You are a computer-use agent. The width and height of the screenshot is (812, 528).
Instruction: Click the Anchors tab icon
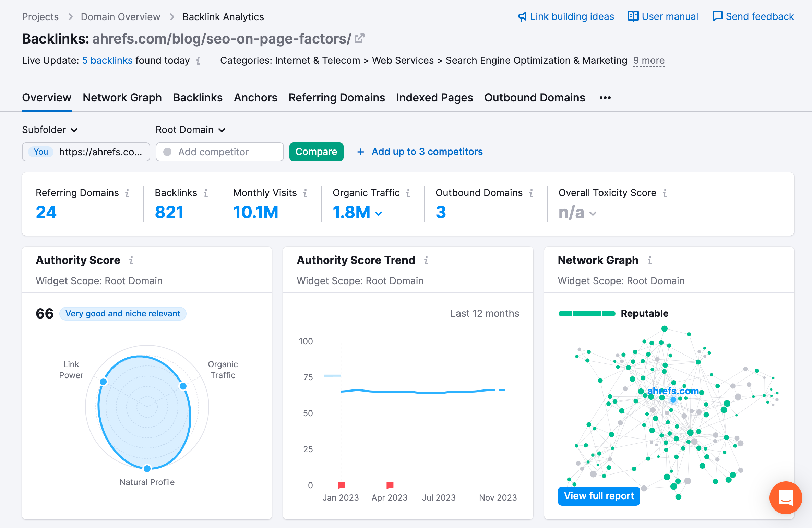256,98
